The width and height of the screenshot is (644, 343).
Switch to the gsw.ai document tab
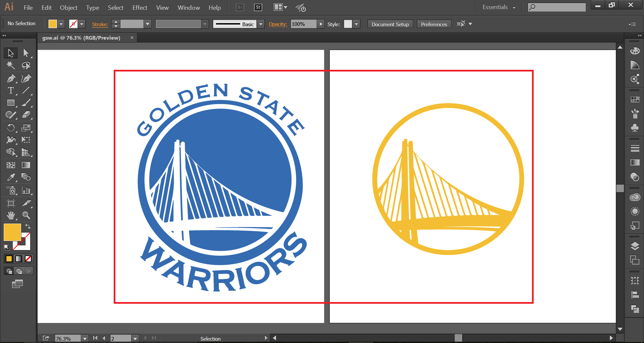tap(81, 38)
